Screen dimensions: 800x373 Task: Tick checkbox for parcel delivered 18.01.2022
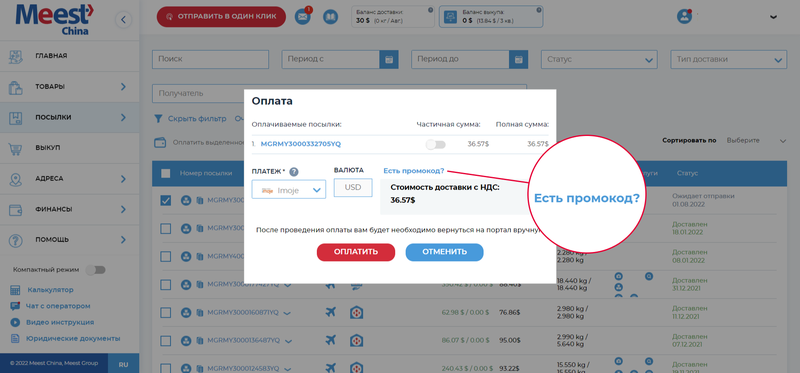pos(165,228)
